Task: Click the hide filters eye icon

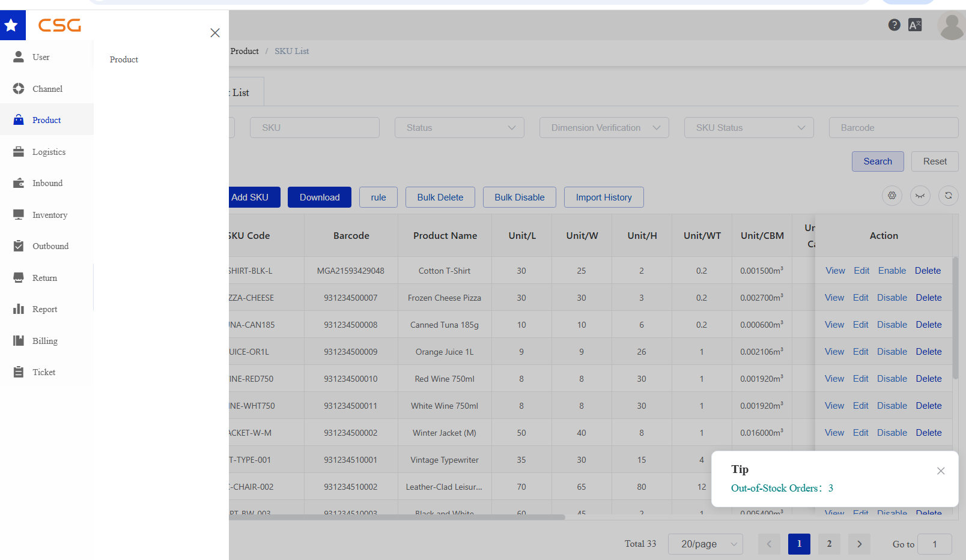Action: [920, 196]
